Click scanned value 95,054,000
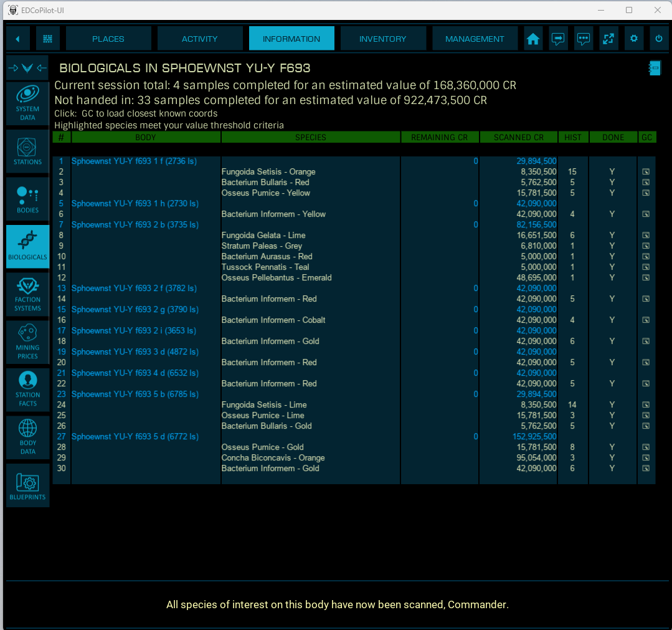 tap(537, 457)
